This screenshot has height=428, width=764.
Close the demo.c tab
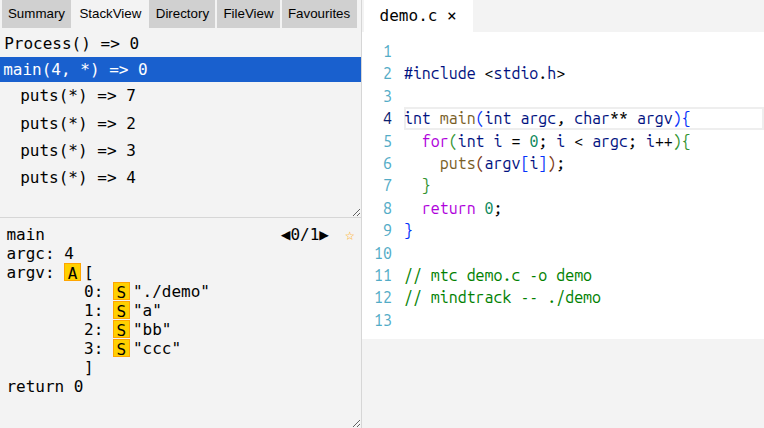[x=452, y=16]
